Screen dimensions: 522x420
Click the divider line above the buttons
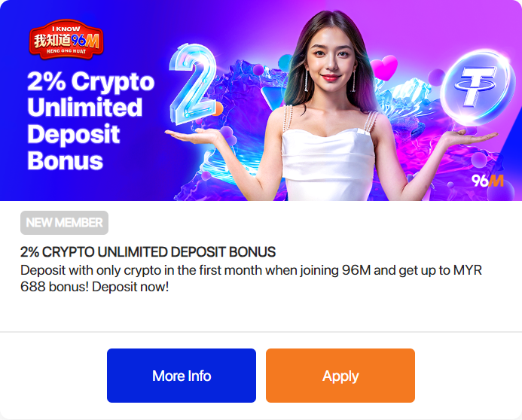(261, 331)
